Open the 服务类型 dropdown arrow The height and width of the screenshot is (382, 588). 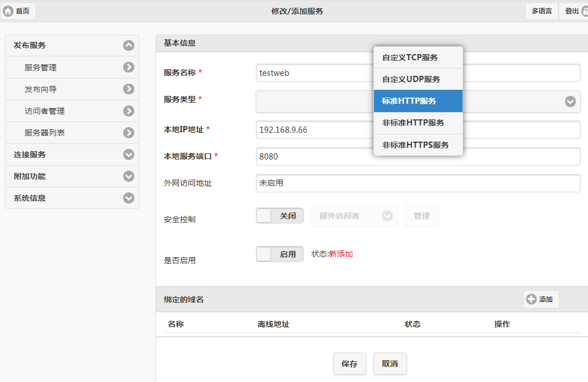570,101
